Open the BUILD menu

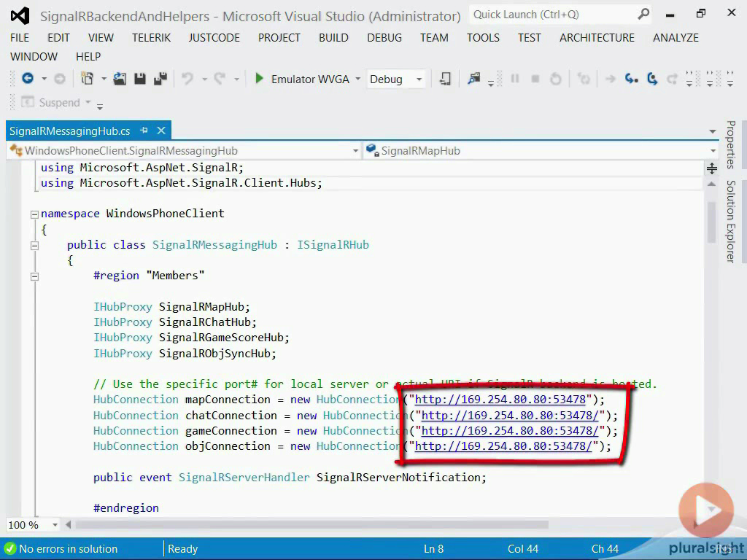[333, 38]
